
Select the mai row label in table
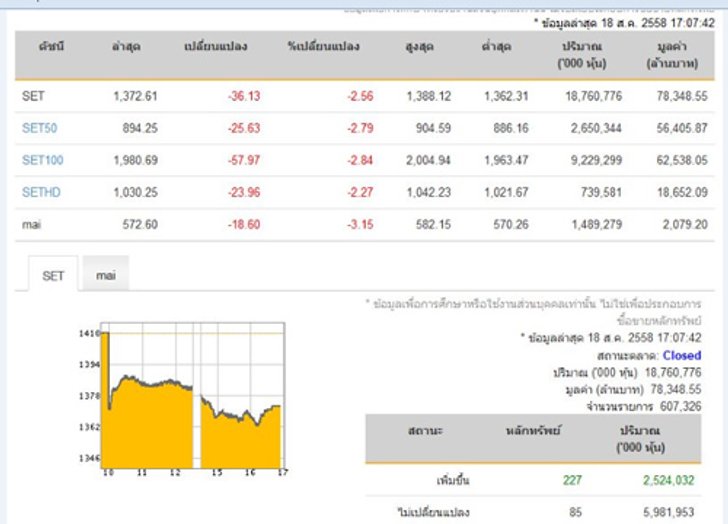click(x=32, y=225)
